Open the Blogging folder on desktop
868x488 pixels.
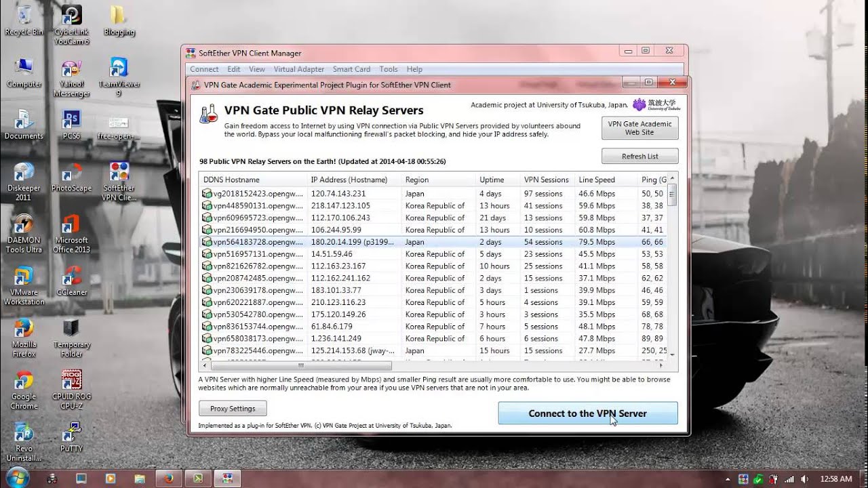[119, 20]
